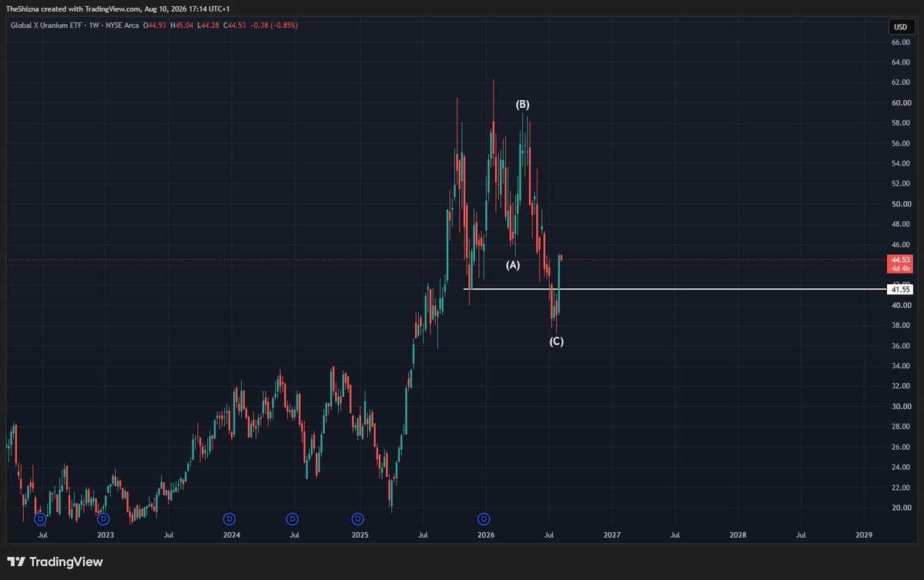Click the 2025 time axis label
924x580 pixels.
[359, 534]
